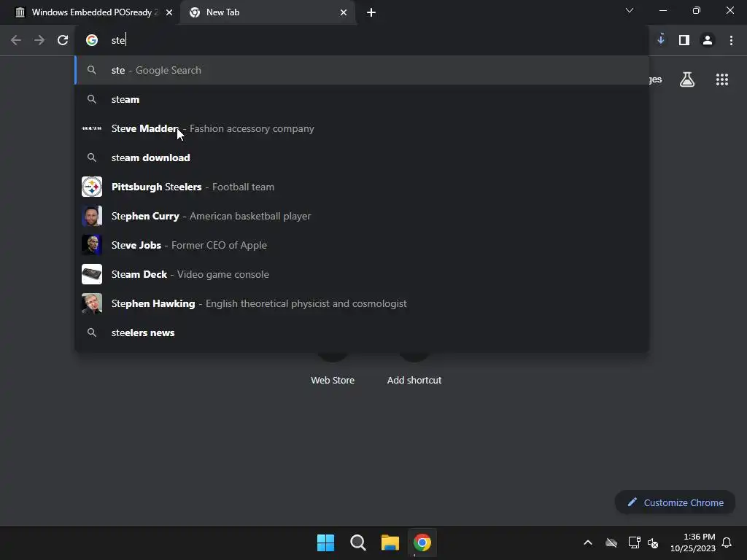
Task: Open the Chrome side panel
Action: click(684, 40)
